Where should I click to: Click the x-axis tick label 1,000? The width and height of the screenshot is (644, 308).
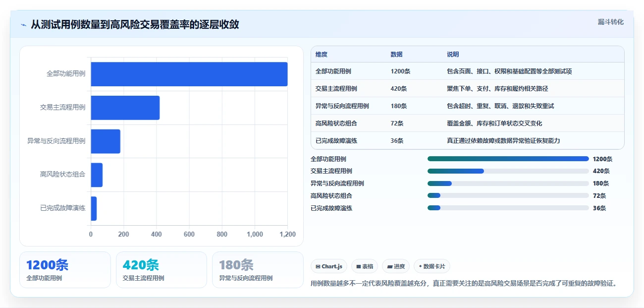coord(255,235)
